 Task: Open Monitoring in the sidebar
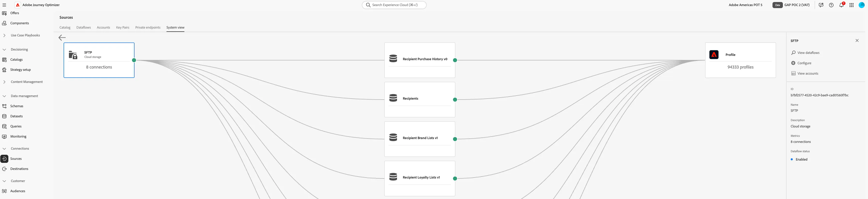[18, 137]
